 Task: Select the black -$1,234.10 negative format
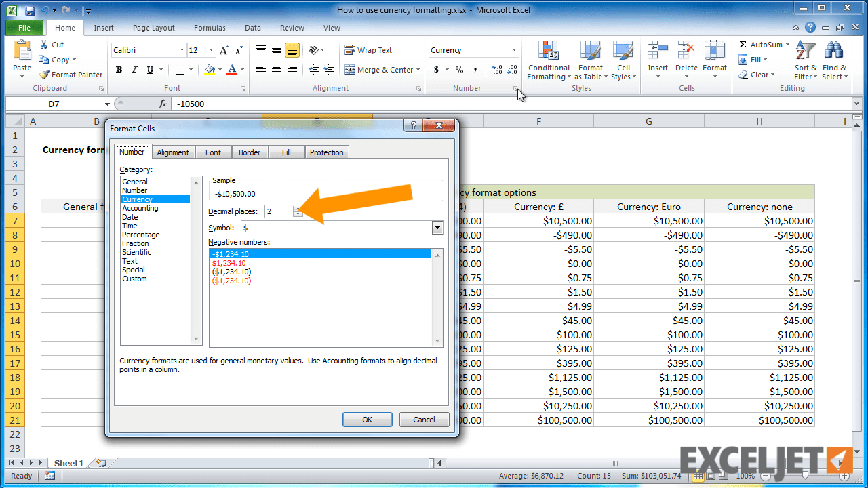[231, 254]
